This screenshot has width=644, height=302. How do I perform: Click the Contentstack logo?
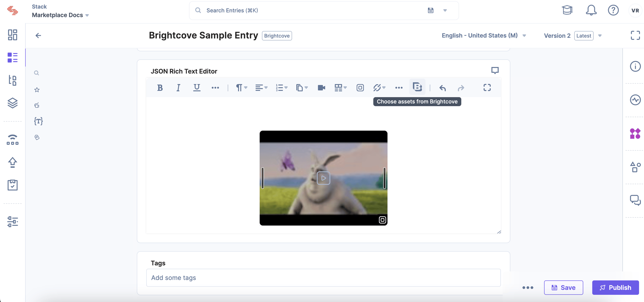pyautogui.click(x=13, y=10)
